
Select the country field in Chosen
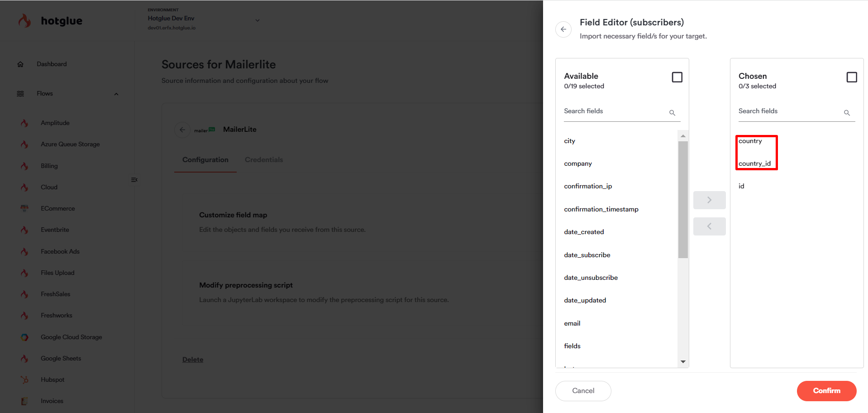click(x=750, y=141)
